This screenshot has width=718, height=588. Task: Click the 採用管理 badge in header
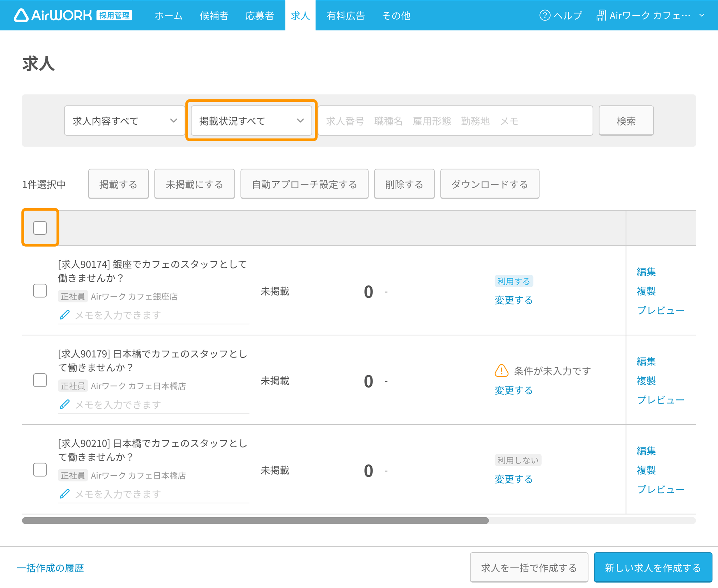[x=115, y=15]
